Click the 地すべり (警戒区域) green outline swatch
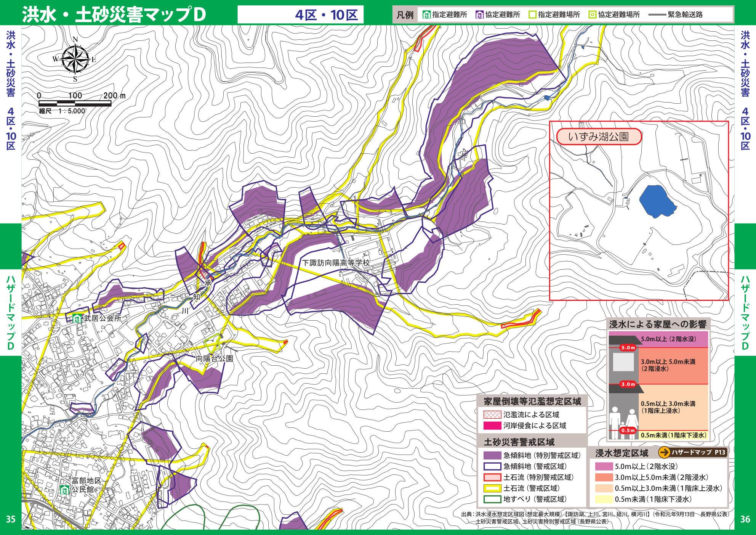Screen dimensions: 756x535 [x=492, y=499]
